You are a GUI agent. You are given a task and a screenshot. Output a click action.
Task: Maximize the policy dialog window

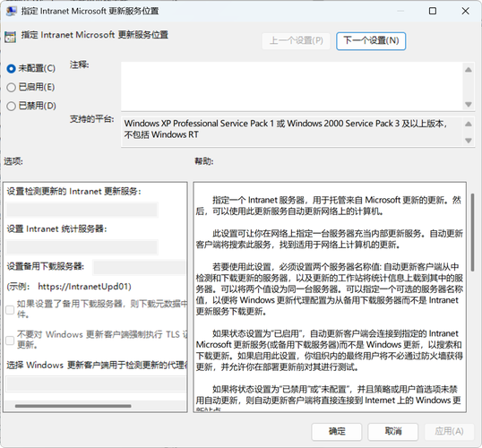tap(433, 11)
